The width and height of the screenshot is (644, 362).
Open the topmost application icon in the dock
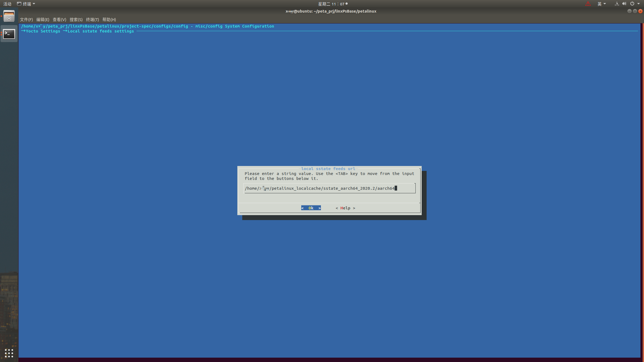click(x=9, y=16)
